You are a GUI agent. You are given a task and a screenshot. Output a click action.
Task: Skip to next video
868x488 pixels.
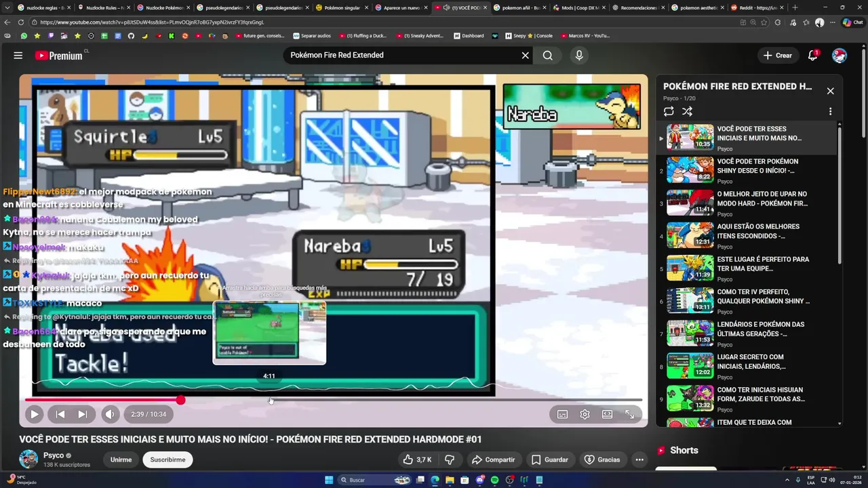click(82, 414)
